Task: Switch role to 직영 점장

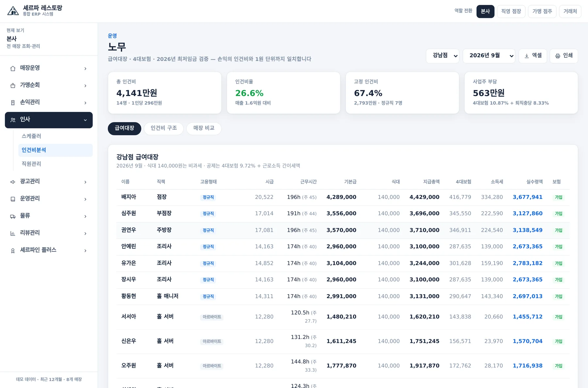Action: (x=511, y=11)
